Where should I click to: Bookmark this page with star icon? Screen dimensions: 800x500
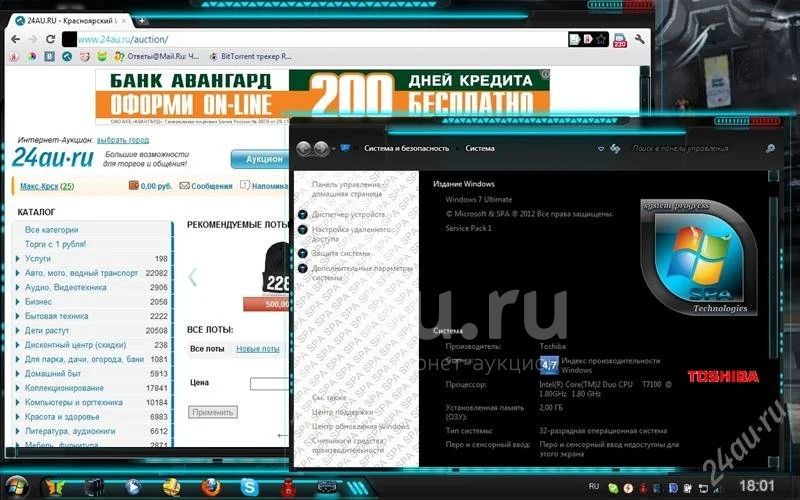pyautogui.click(x=602, y=39)
